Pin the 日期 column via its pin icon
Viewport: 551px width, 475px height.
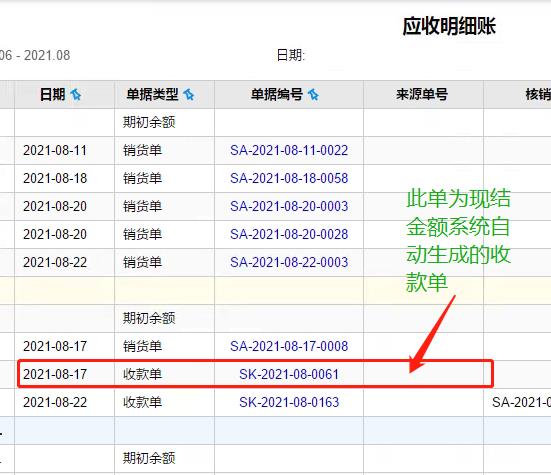point(76,95)
